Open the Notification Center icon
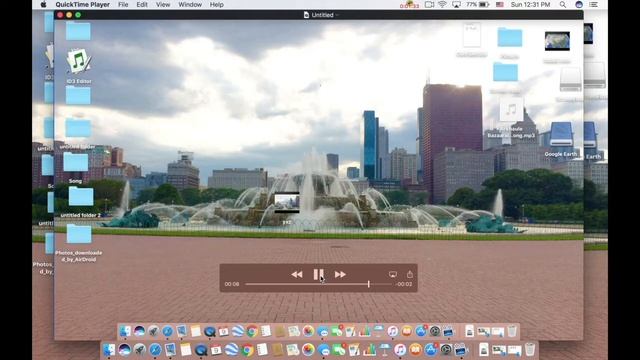This screenshot has width=640, height=360. (594, 4)
